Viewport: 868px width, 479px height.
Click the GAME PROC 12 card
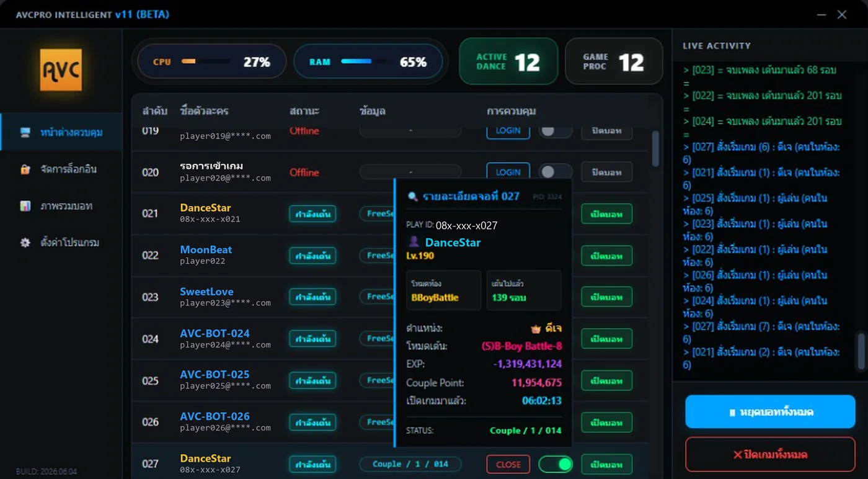pos(614,61)
